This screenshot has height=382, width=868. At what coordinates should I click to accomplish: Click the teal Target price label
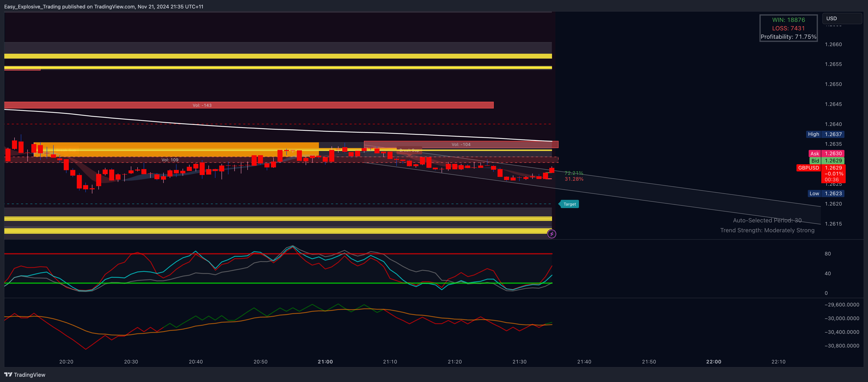569,204
